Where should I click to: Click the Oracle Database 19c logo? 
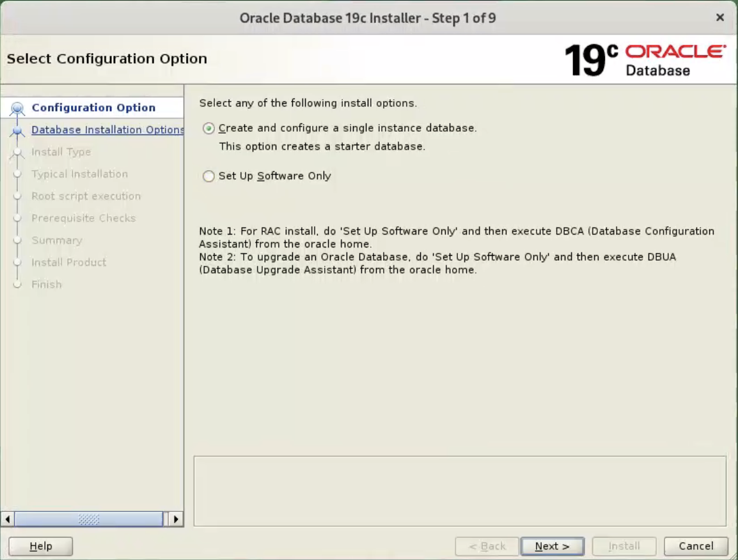coord(645,59)
